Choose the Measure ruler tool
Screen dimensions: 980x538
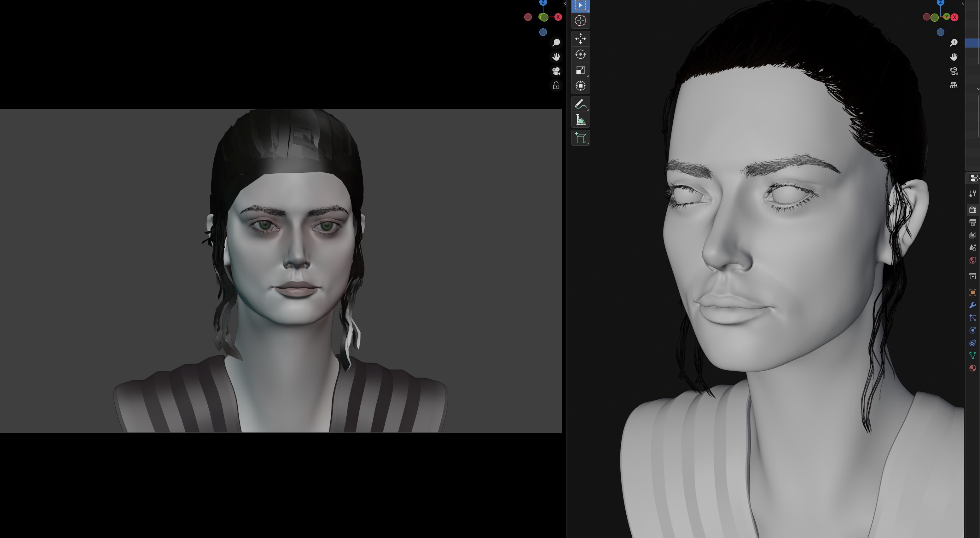(x=580, y=120)
